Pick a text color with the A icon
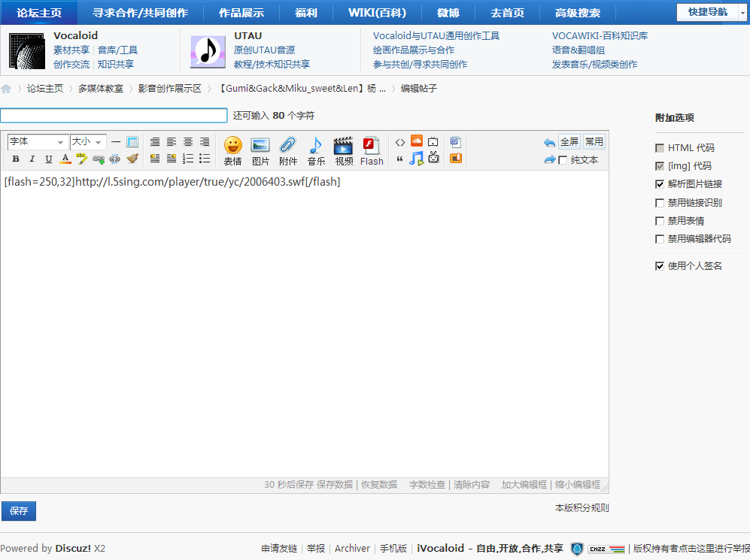The width and height of the screenshot is (750, 560). coord(65,159)
